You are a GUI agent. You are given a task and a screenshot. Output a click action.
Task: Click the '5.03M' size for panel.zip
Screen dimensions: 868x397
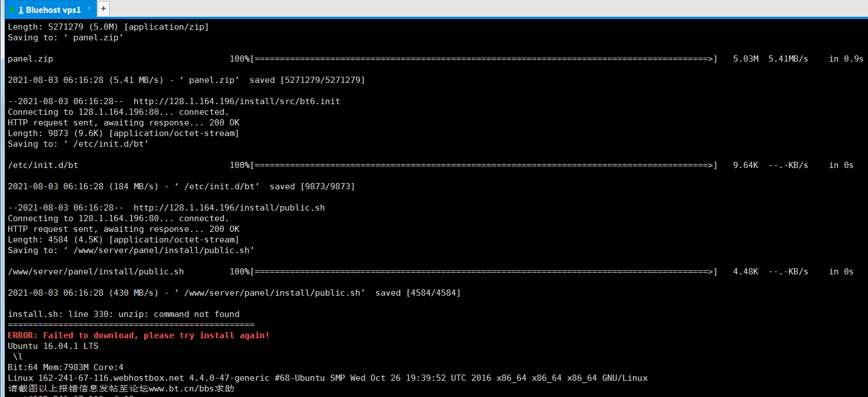[x=745, y=59]
